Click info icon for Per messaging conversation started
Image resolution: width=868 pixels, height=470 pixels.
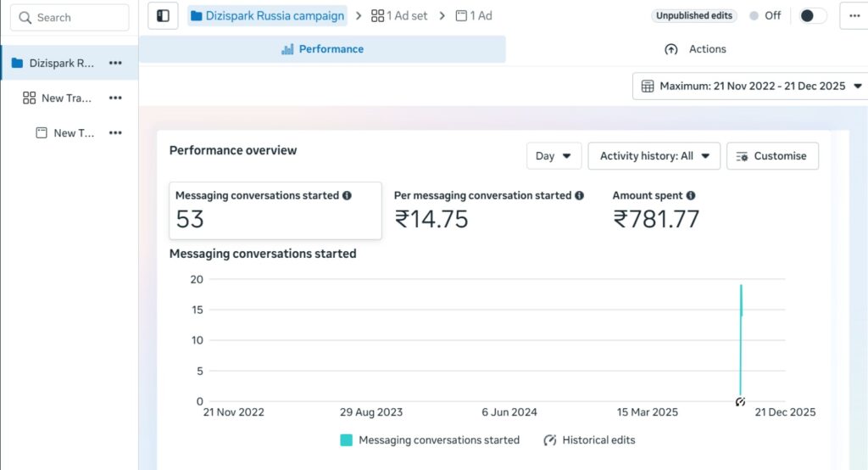pyautogui.click(x=580, y=196)
